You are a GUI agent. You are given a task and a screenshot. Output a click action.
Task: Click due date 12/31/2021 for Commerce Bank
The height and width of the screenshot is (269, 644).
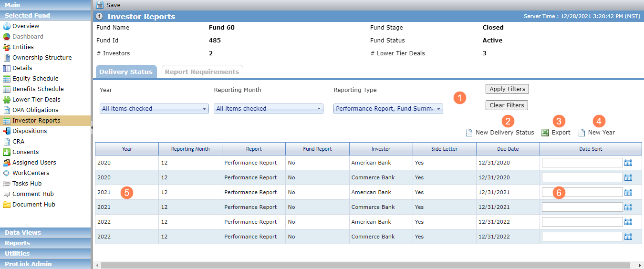(x=494, y=207)
